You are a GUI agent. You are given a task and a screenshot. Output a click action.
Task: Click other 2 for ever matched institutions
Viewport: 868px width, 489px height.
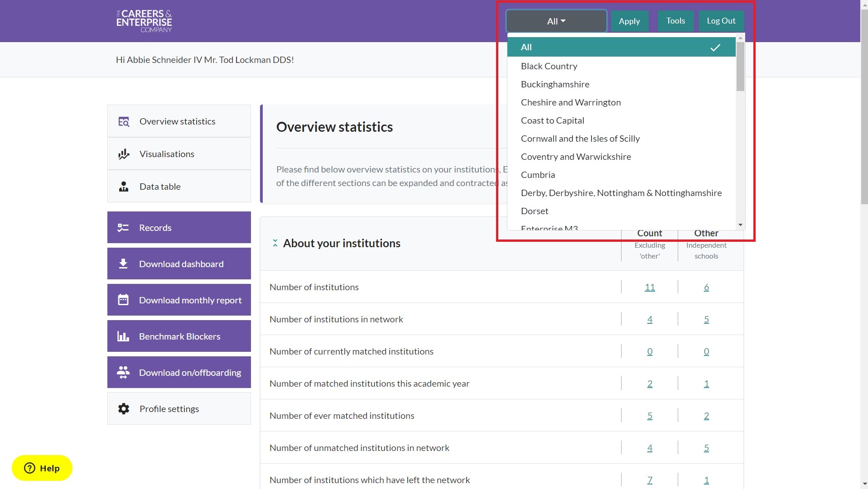point(706,416)
